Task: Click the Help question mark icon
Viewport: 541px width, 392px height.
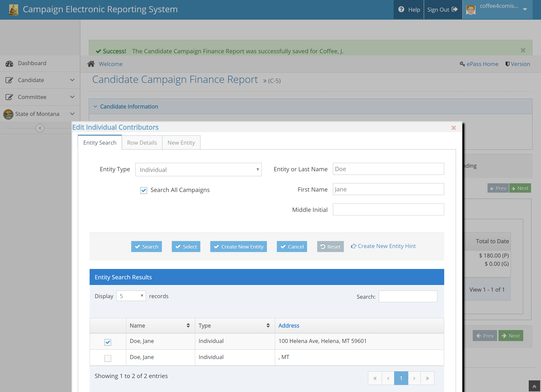Action: coord(401,9)
